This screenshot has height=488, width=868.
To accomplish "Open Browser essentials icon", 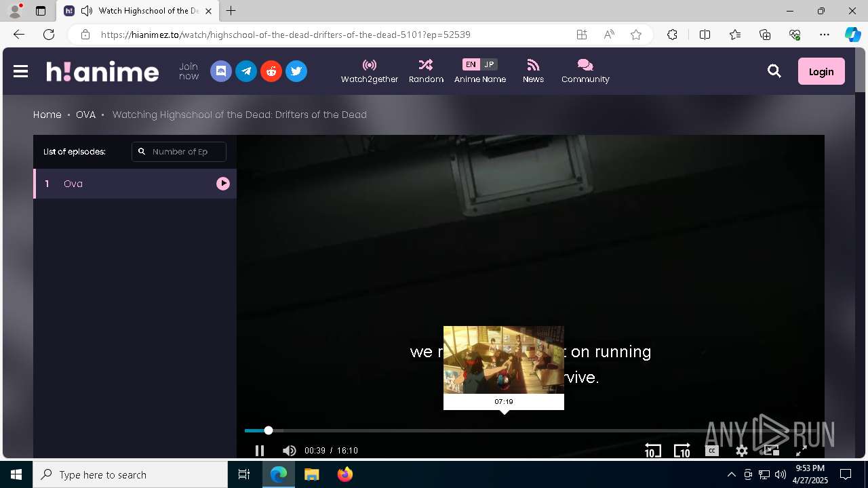I will coord(795,35).
